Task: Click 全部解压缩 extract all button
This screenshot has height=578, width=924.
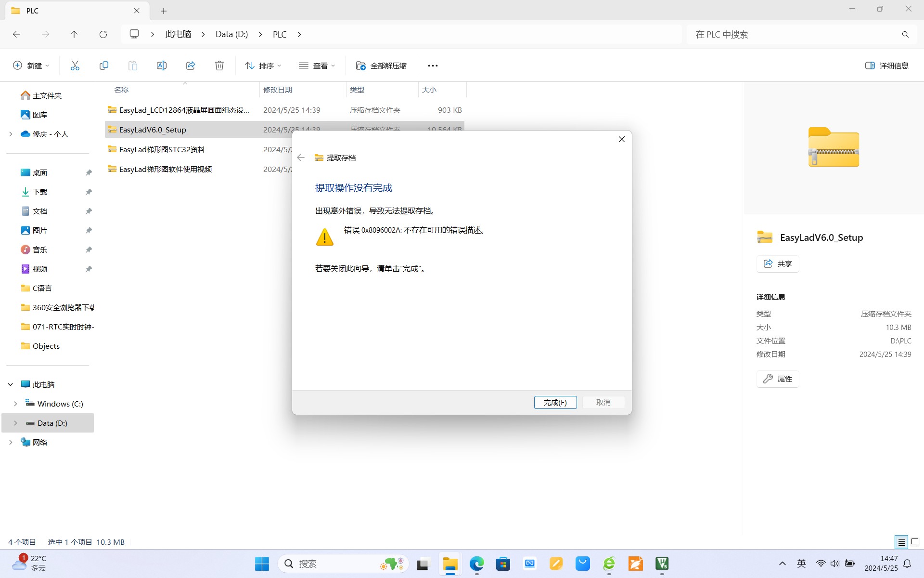Action: (381, 66)
